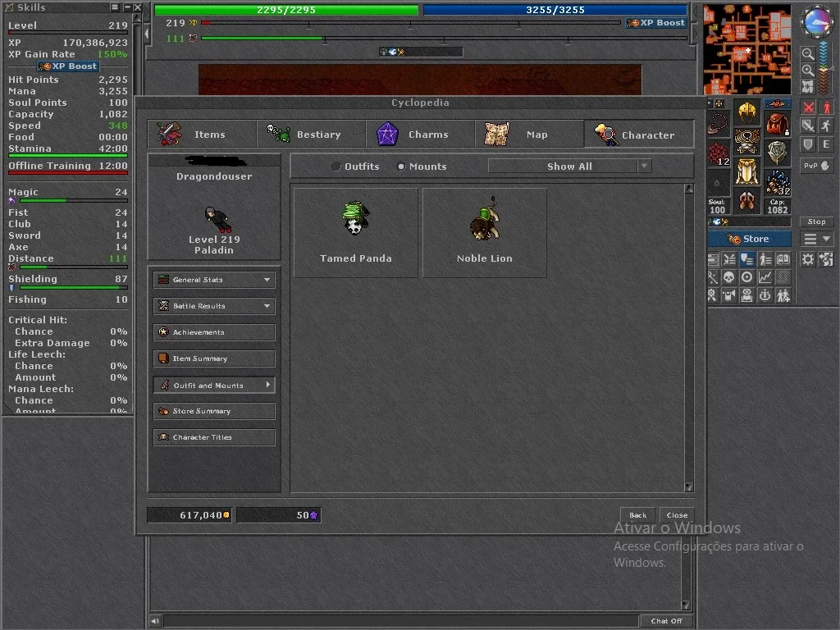Switch to the Bestiary tab
The height and width of the screenshot is (630, 840).
click(311, 134)
